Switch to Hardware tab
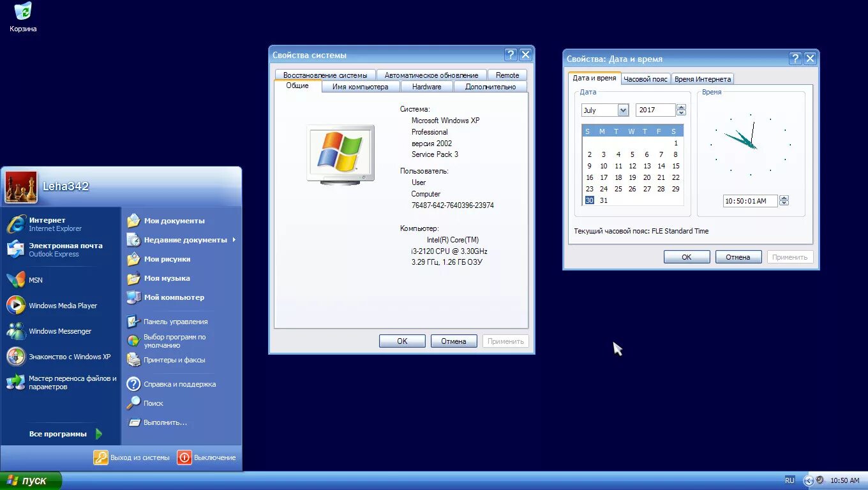This screenshot has width=868, height=490. click(426, 87)
